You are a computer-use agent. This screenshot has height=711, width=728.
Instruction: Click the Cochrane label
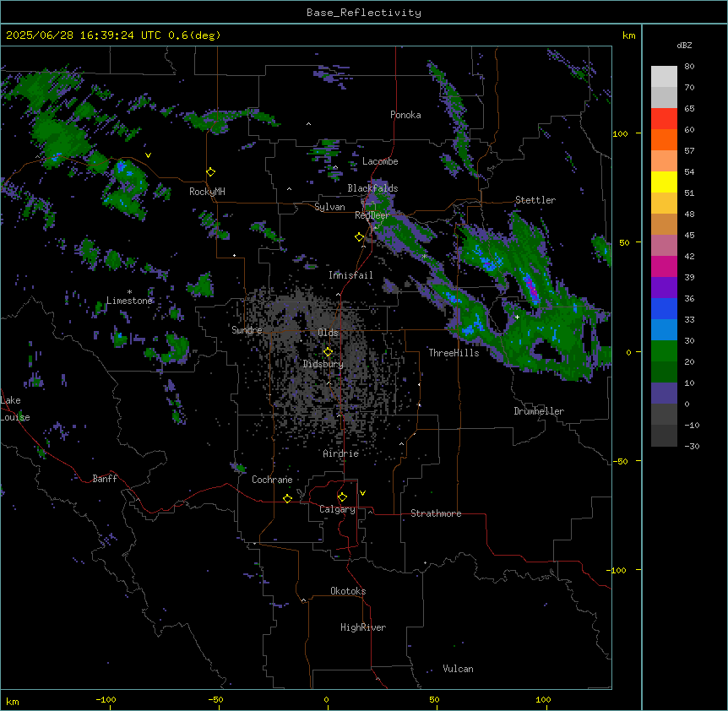[x=272, y=480]
